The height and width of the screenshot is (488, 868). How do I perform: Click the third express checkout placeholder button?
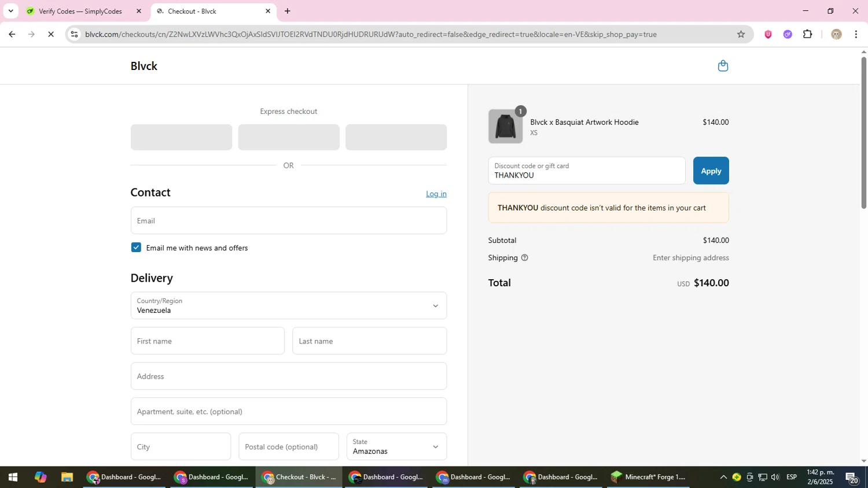click(396, 137)
